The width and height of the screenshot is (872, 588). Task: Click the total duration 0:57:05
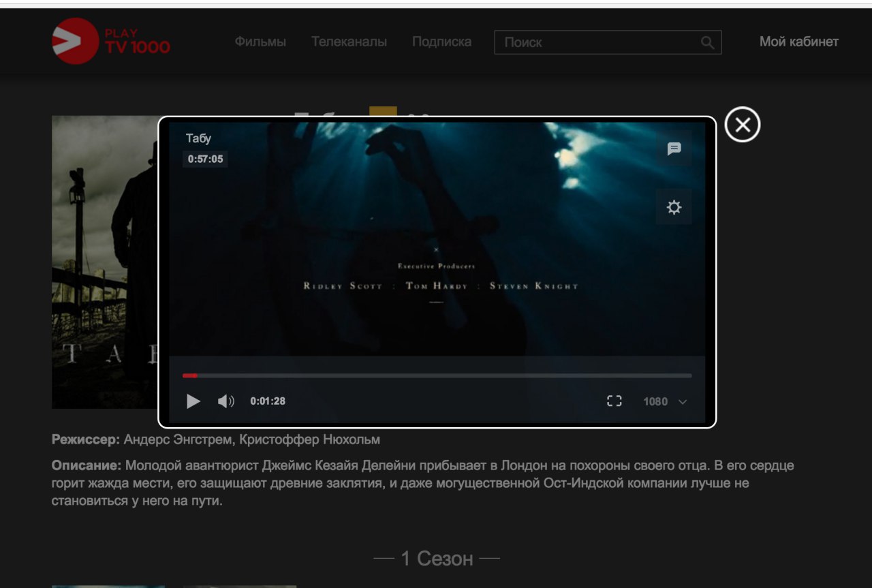tap(205, 159)
